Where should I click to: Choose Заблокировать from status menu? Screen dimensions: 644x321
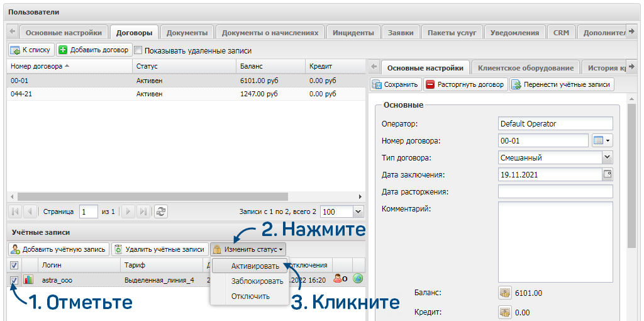[257, 281]
